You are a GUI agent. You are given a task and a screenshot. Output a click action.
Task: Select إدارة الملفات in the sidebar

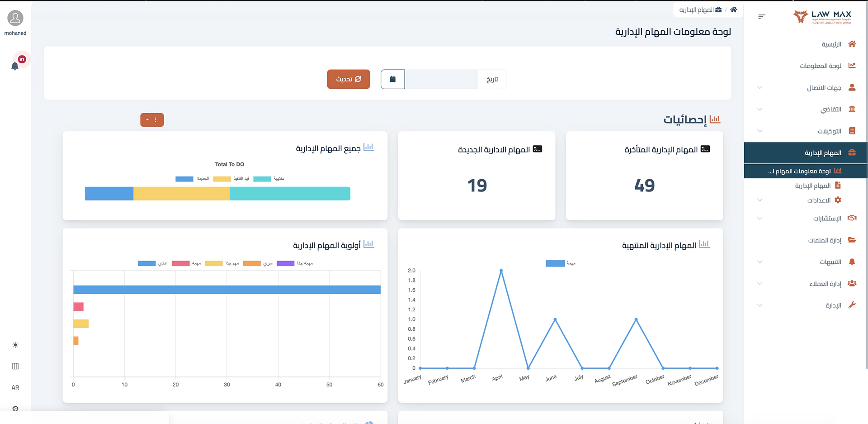click(x=825, y=240)
